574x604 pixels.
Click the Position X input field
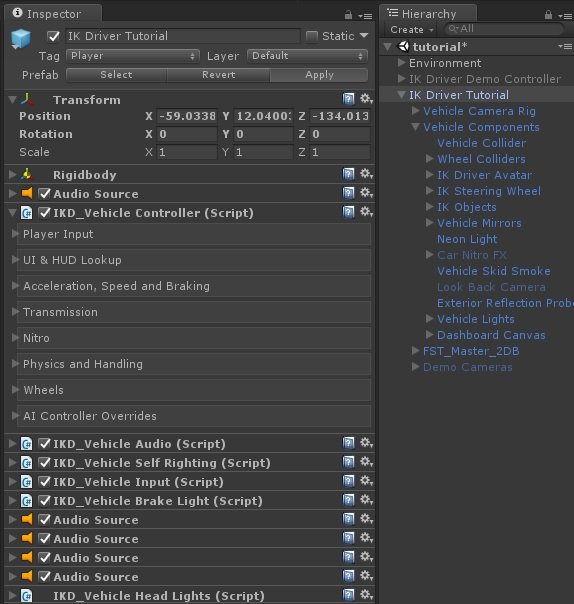pos(187,116)
